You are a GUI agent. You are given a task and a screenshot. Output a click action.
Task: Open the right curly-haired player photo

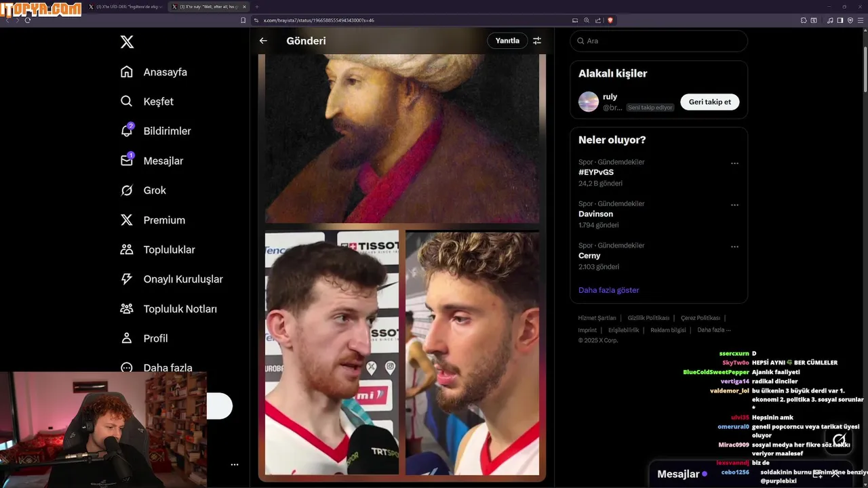tap(472, 352)
